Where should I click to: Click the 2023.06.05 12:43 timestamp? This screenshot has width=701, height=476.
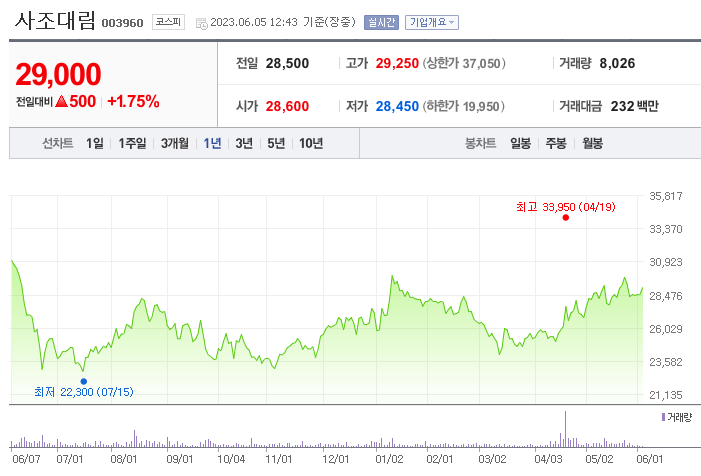pos(253,22)
